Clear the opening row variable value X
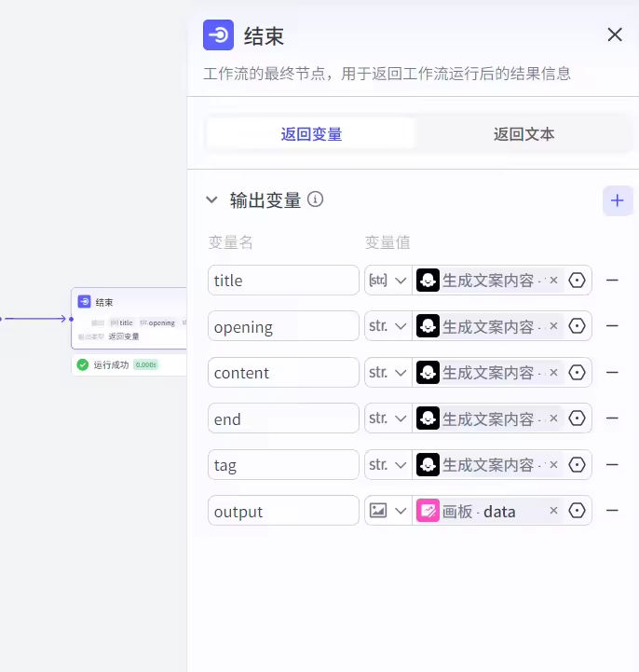Screen dimensions: 639x672 click(x=553, y=326)
